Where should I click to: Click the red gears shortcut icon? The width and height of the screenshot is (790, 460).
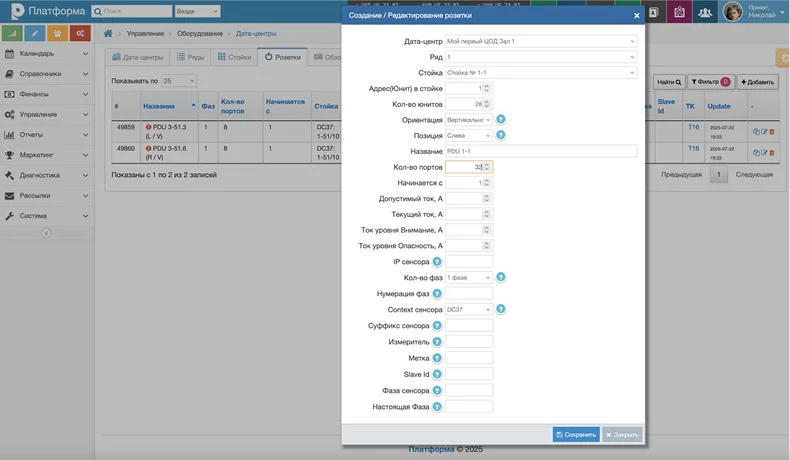point(80,33)
